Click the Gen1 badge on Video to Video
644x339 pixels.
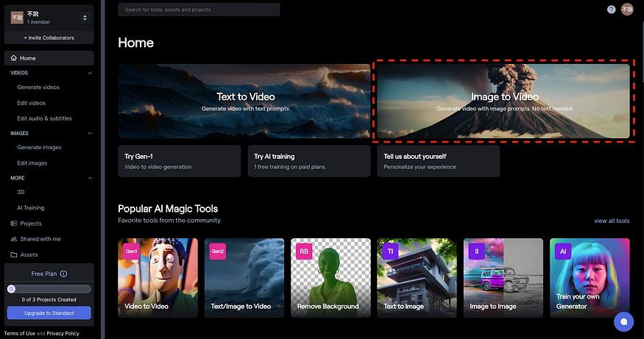coord(132,251)
